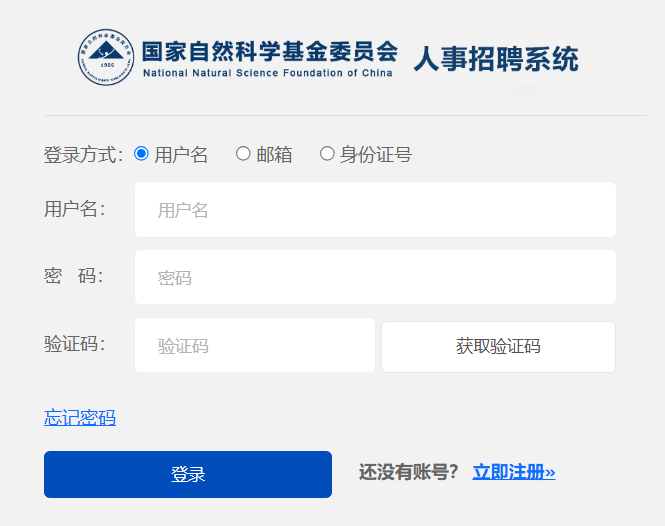Open the 立即注册 link
The width and height of the screenshot is (665, 526).
point(514,472)
